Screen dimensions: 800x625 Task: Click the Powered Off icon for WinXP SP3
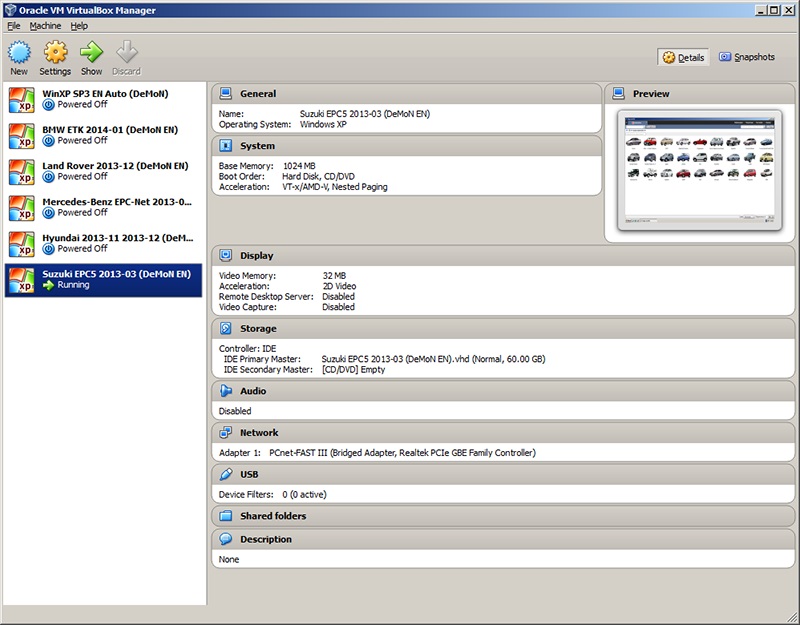click(x=48, y=105)
